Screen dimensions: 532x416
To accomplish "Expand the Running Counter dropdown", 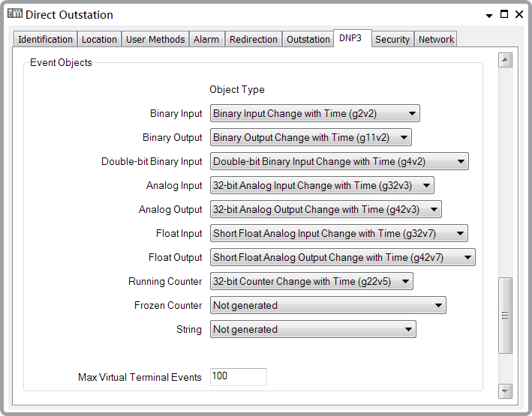I will coord(311,282).
